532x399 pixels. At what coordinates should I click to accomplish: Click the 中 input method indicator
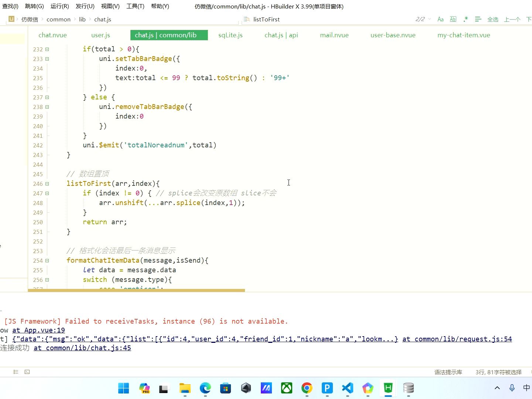[x=526, y=388]
